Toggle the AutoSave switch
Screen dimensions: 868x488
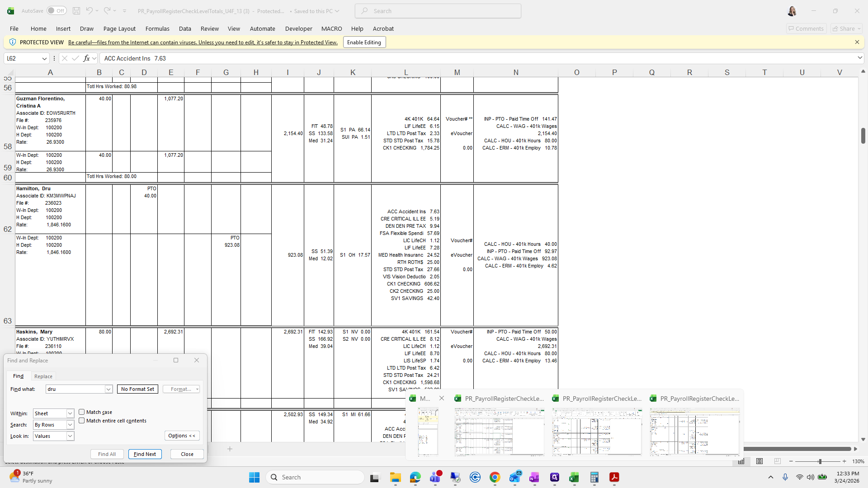(x=57, y=11)
